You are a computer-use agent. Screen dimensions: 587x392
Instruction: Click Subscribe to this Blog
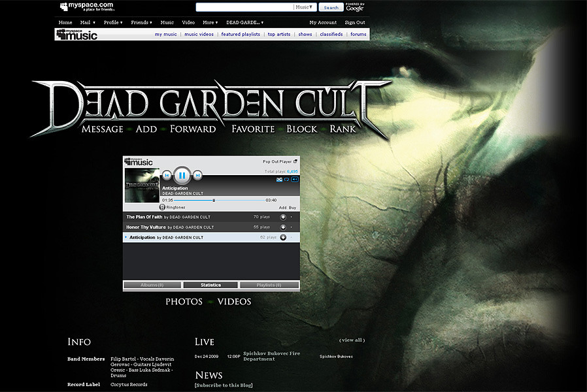224,385
